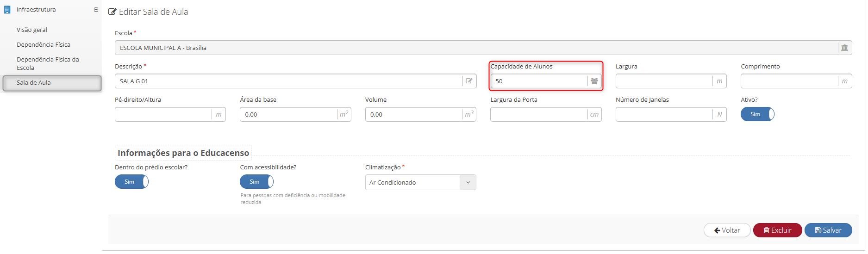
Task: Click the m unit icon in Largura field
Action: click(719, 81)
